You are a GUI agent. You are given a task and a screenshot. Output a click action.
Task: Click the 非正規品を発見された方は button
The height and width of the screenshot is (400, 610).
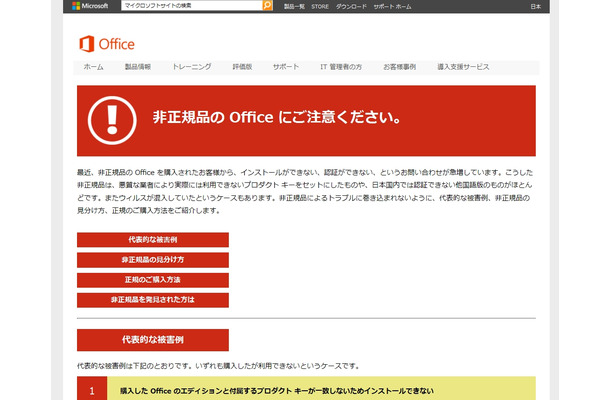coord(153,300)
